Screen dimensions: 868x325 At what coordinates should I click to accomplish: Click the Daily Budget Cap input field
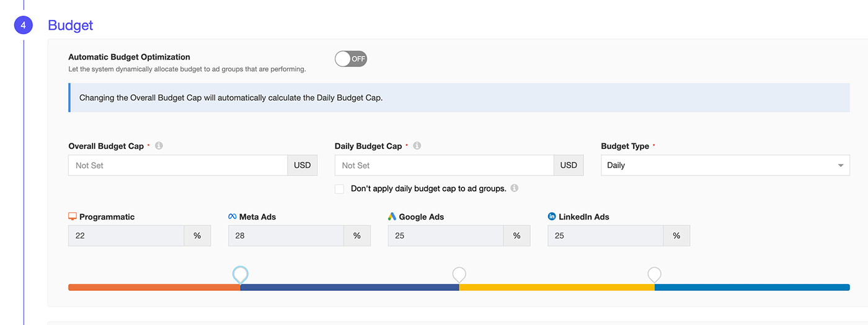tap(444, 166)
